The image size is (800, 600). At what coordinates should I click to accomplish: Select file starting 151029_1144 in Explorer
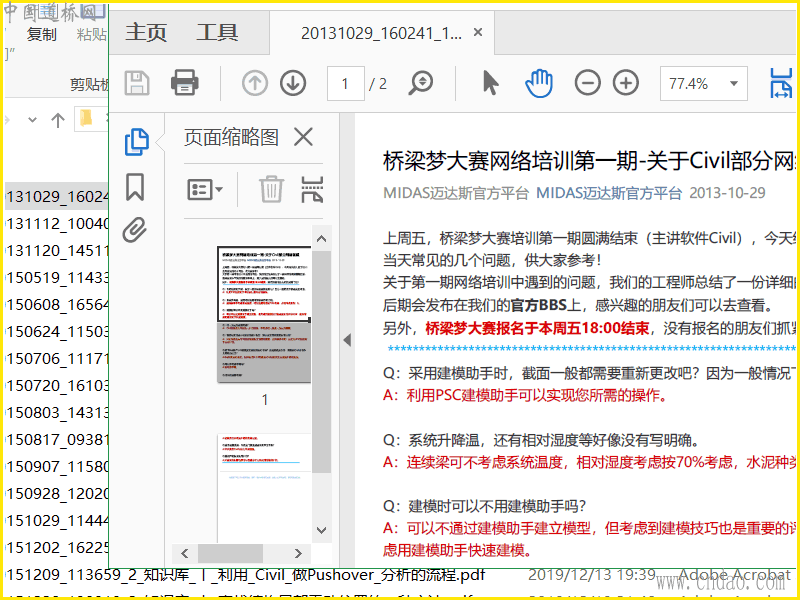[x=57, y=520]
